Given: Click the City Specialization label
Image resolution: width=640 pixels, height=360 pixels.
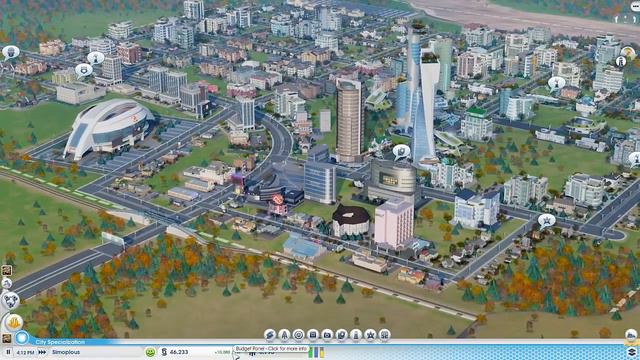Looking at the screenshot, I should point(60,342).
